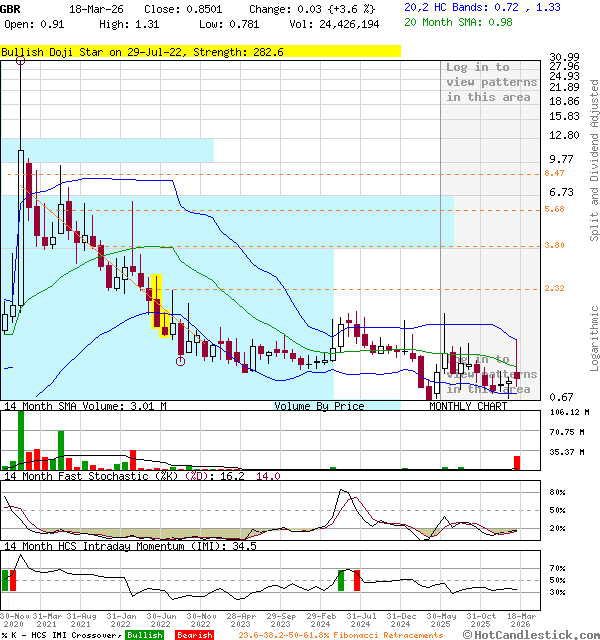Click the 8.47 Fibonacci level label
This screenshot has height=640, width=600.
(x=556, y=173)
